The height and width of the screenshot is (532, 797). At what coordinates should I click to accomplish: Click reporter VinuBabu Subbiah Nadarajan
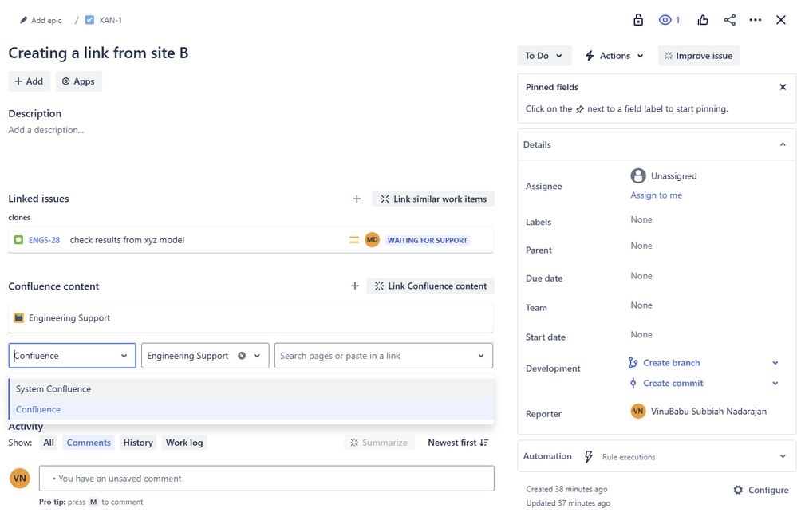click(699, 412)
